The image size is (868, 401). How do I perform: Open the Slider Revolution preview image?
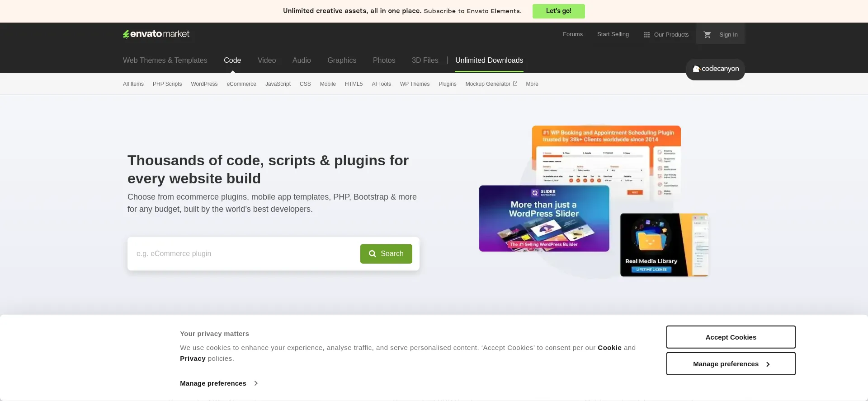544,219
